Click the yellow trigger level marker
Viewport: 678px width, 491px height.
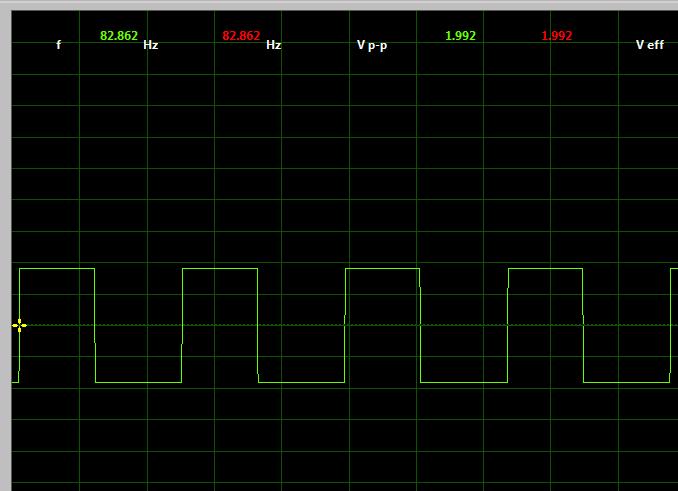click(19, 325)
